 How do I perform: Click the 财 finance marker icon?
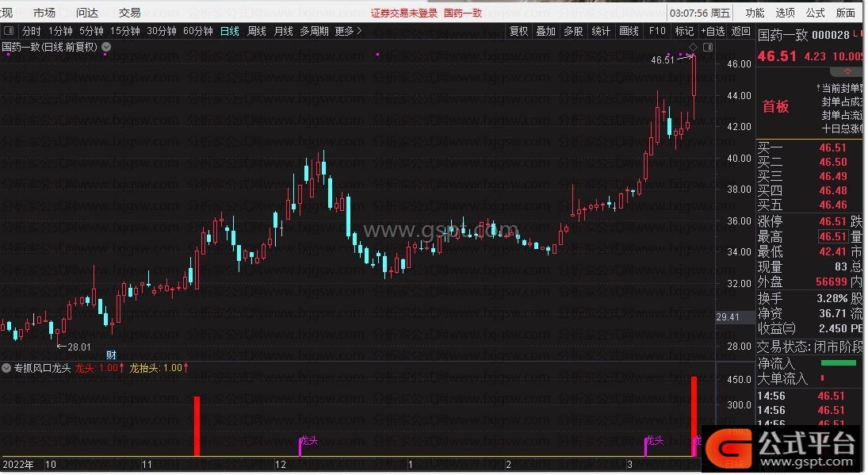(x=111, y=355)
